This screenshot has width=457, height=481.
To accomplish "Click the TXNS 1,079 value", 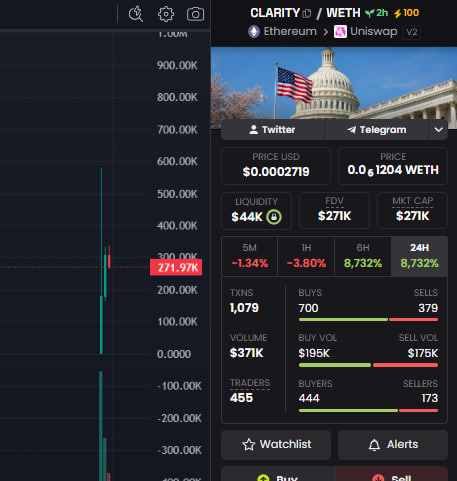I will coord(244,308).
